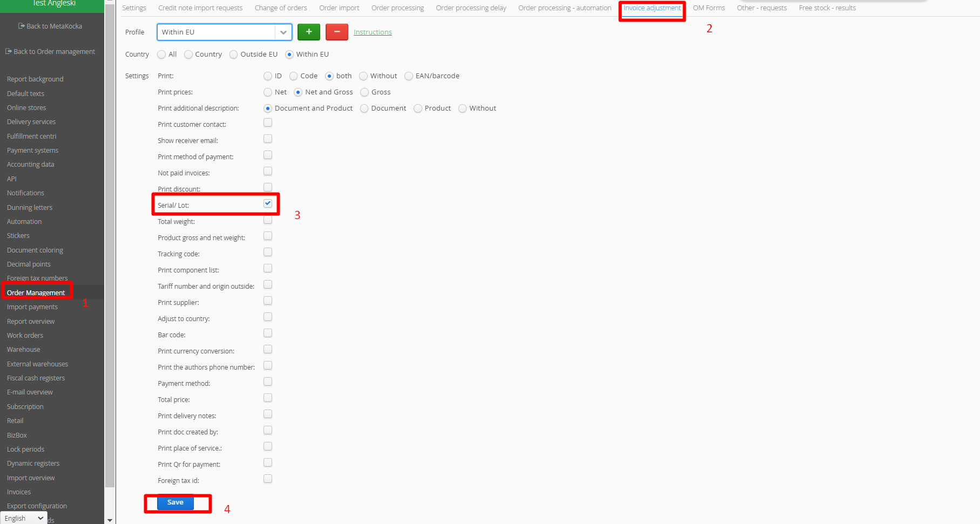
Task: Select the Country radio option
Action: click(188, 55)
